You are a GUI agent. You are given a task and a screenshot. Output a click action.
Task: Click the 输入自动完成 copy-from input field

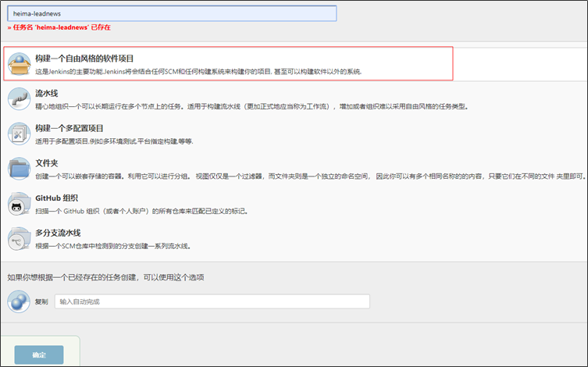pyautogui.click(x=212, y=301)
